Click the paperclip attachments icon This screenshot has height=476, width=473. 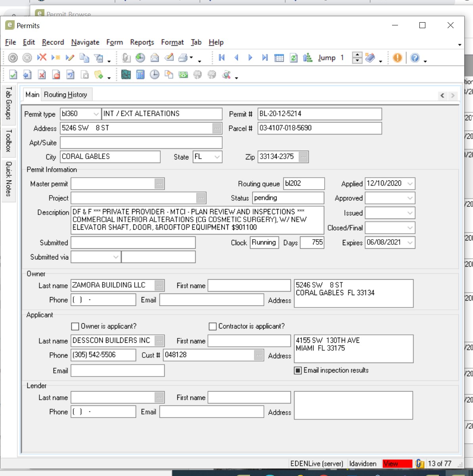coord(126,58)
